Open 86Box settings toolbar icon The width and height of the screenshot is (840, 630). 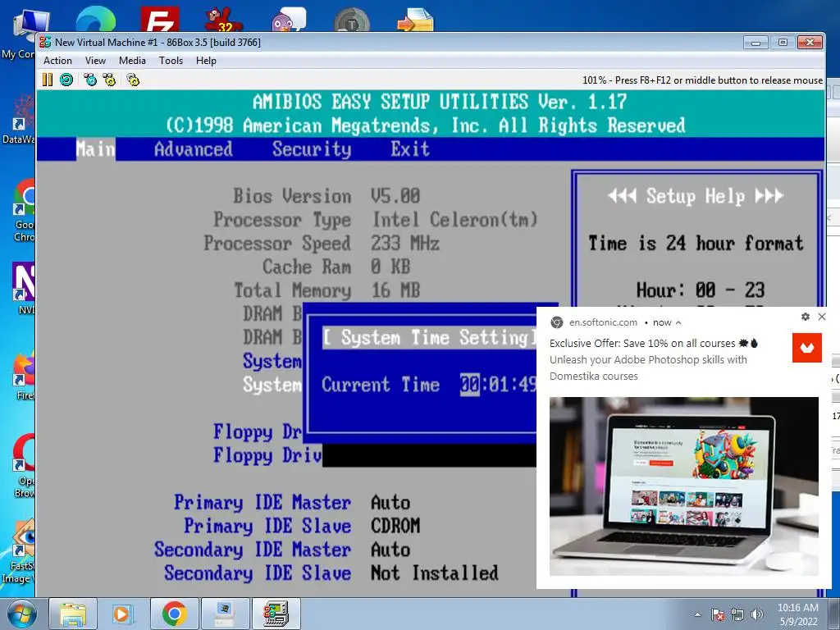coord(133,80)
